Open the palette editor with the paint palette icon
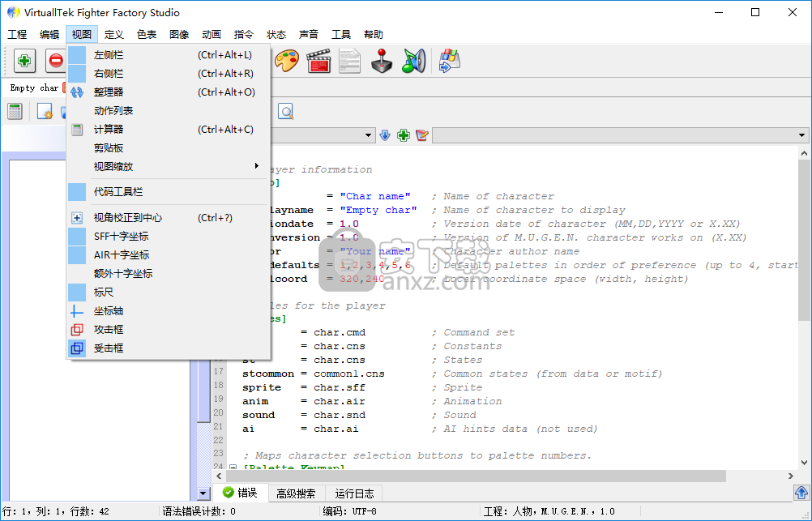 286,61
